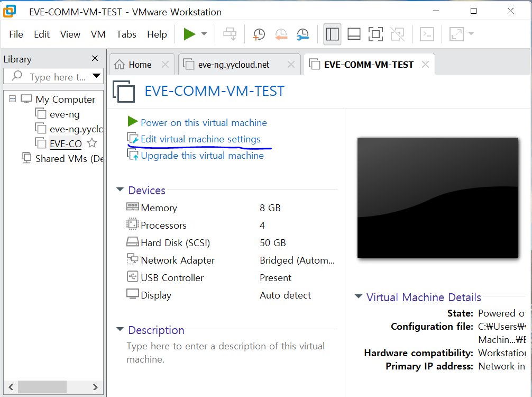Viewport: 532px width, 397px height.
Task: Enter full screen mode icon
Action: click(x=375, y=34)
